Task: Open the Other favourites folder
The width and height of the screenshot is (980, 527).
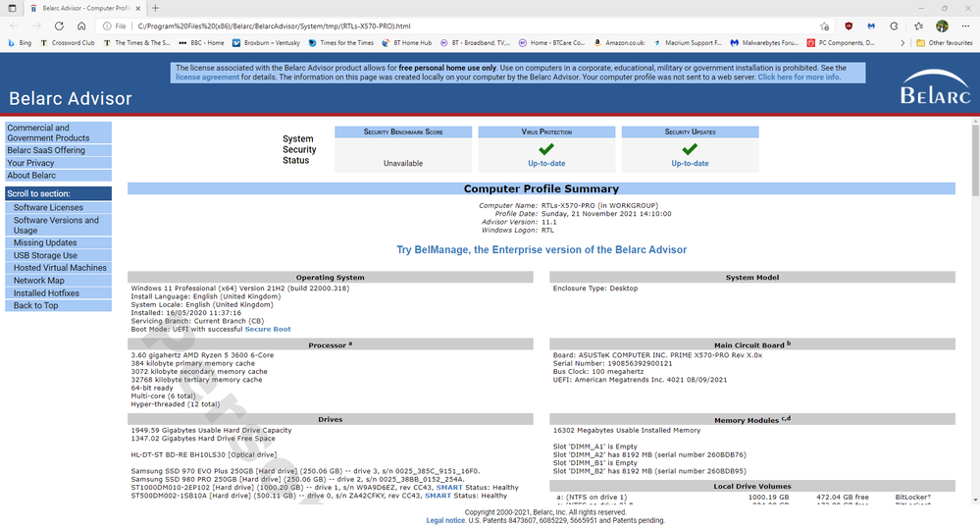Action: 944,43
